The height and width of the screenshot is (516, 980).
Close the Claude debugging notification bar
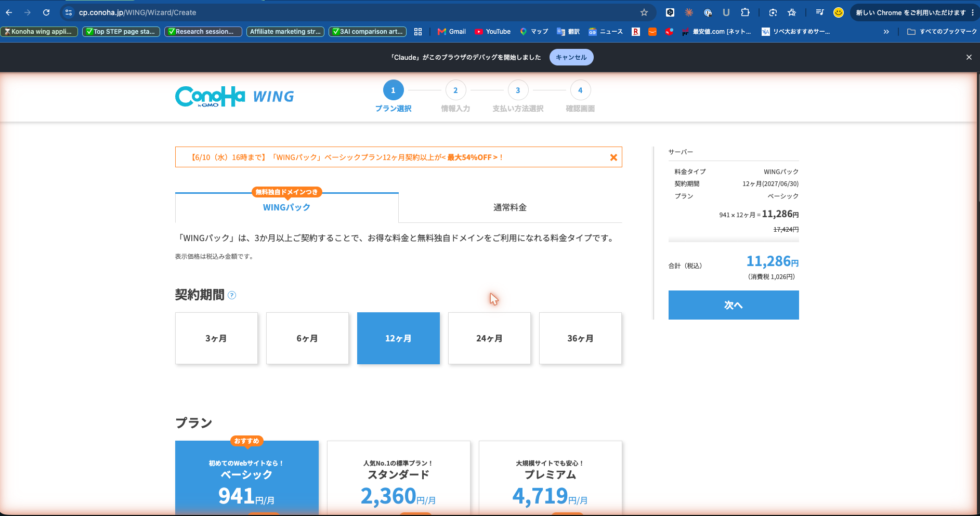(969, 57)
